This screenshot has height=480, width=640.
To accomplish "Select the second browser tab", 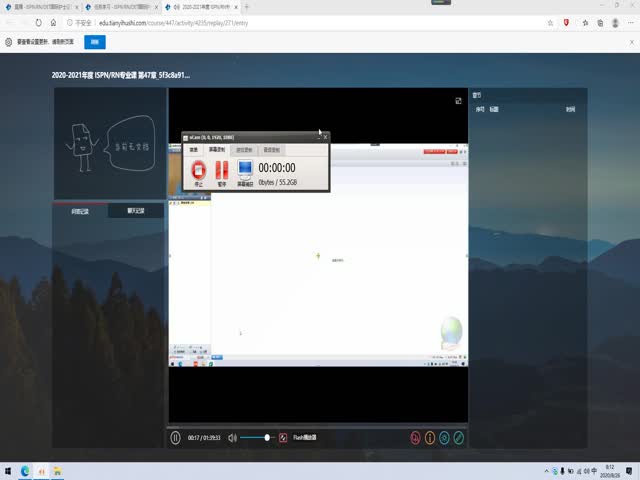I will click(x=120, y=6).
